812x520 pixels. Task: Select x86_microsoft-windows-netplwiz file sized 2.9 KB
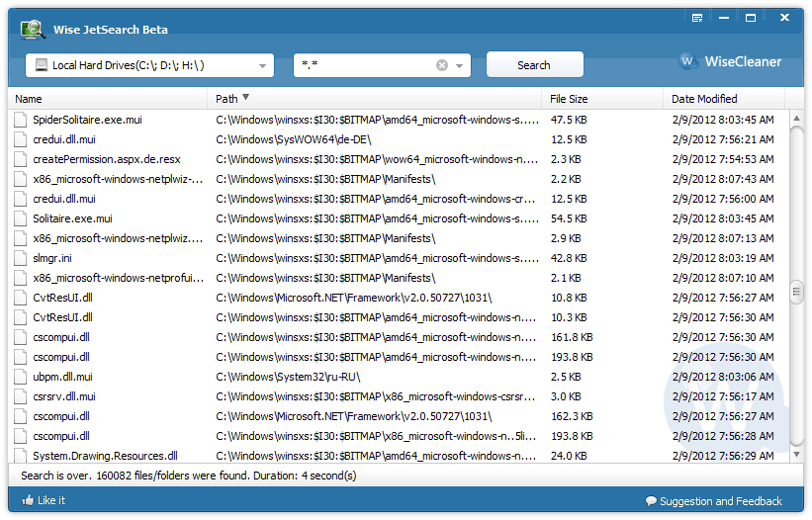pyautogui.click(x=399, y=238)
